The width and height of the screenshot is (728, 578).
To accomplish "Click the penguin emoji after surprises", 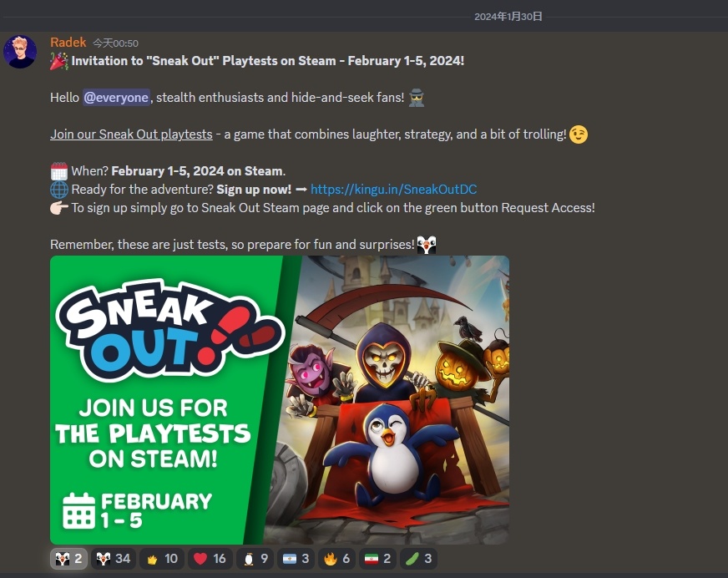I will (x=427, y=245).
